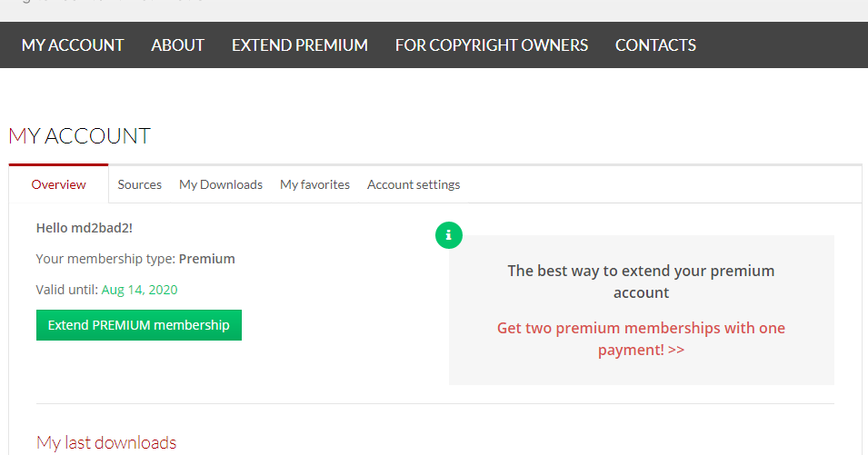Screen dimensions: 868x455
Task: Click the Premium membership type value
Action: pyautogui.click(x=207, y=259)
